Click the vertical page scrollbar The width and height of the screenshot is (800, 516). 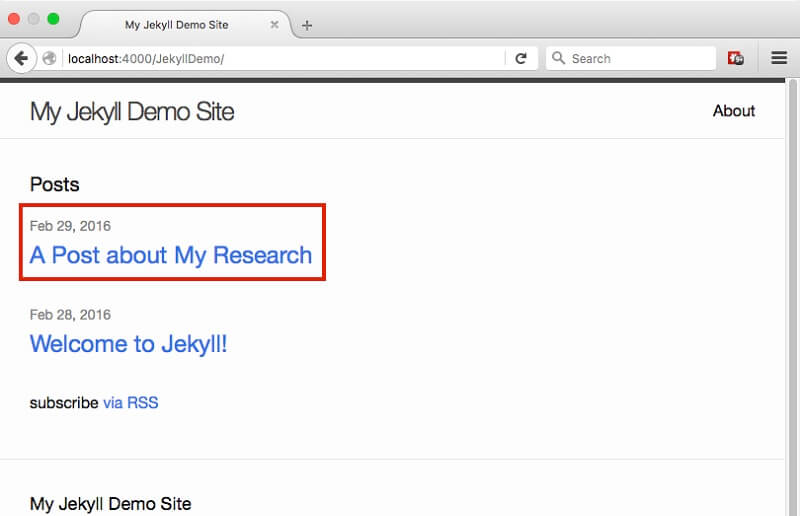pos(792,296)
